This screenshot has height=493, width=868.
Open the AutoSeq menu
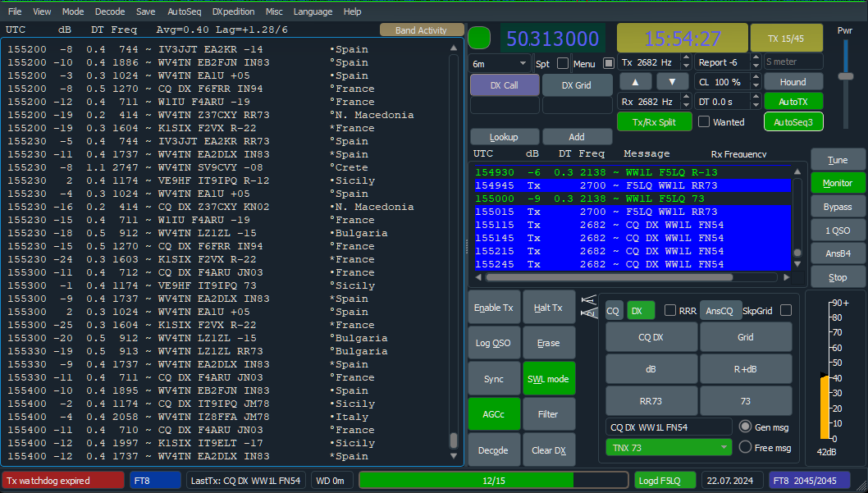(185, 11)
